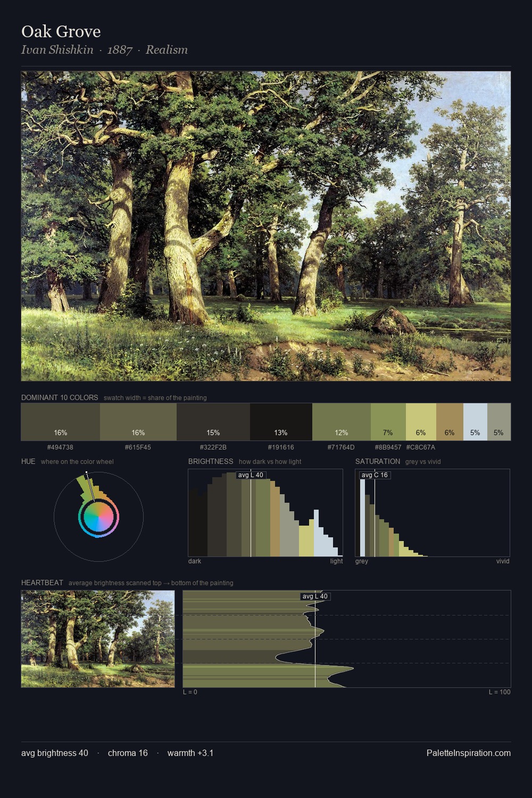
Task: Select the pale blue 5% swatch
Action: pos(475,422)
